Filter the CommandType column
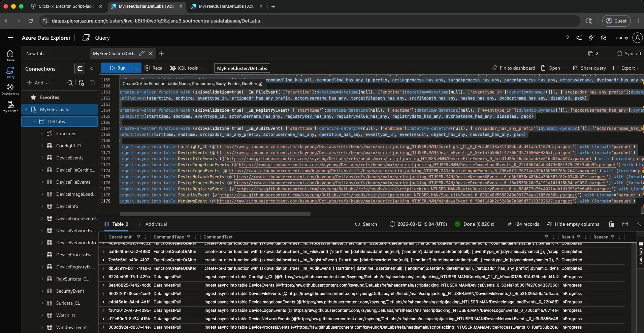This screenshot has height=333, width=644. coord(189,237)
